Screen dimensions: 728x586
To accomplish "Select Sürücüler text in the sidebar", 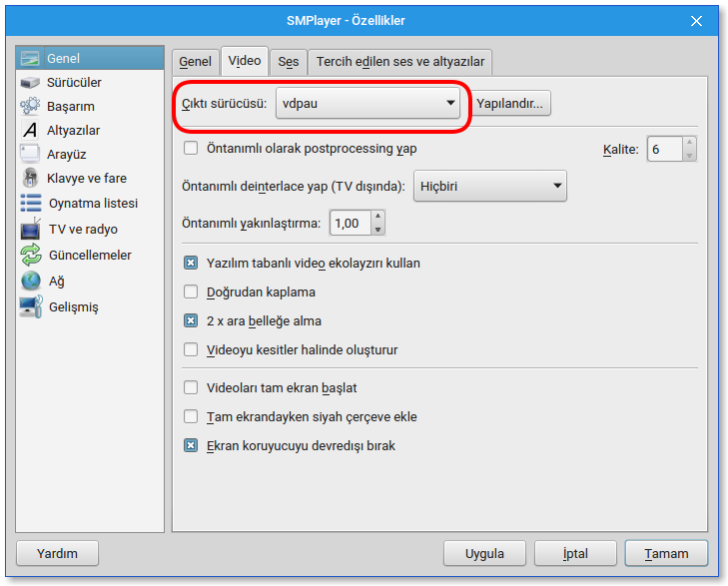I will 74,83.
